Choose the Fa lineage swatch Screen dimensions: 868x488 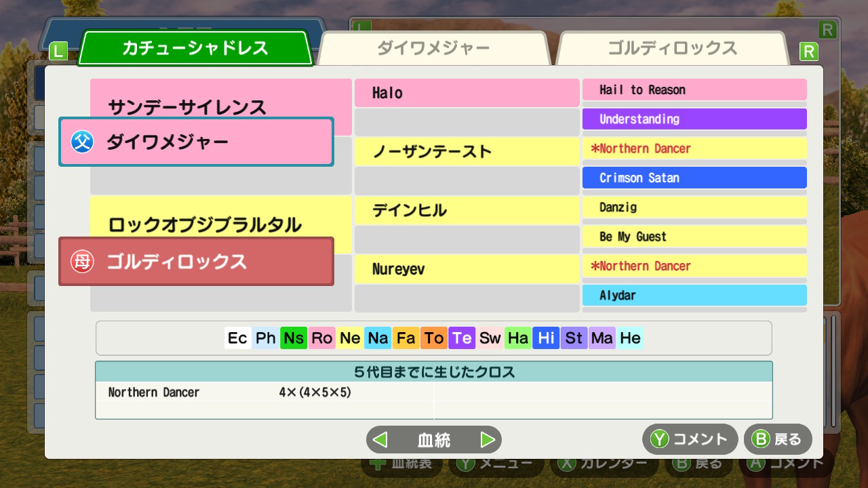(406, 338)
